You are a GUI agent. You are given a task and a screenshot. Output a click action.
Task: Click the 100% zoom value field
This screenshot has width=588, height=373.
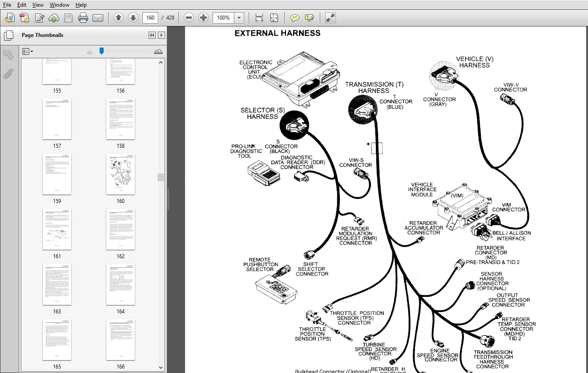(x=223, y=18)
